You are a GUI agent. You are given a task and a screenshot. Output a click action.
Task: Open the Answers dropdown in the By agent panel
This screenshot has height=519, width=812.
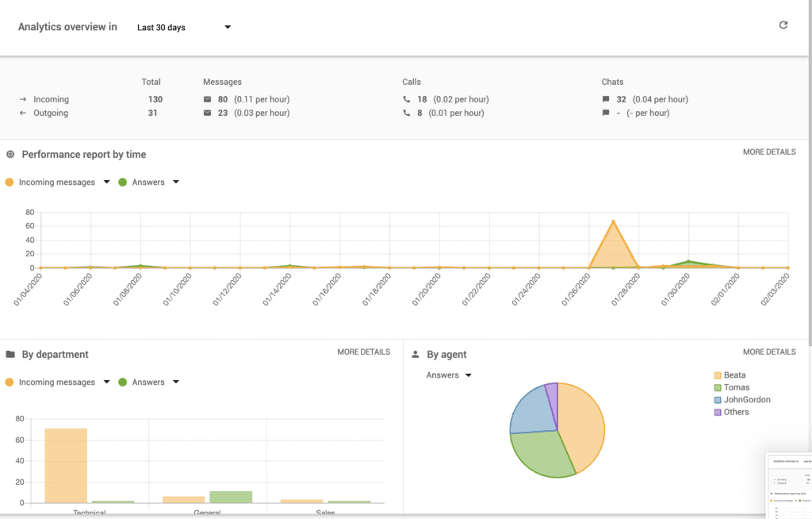tap(448, 375)
